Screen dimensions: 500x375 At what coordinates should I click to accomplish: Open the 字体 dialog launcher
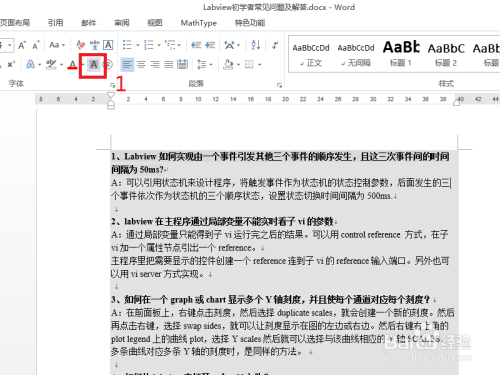(x=112, y=86)
